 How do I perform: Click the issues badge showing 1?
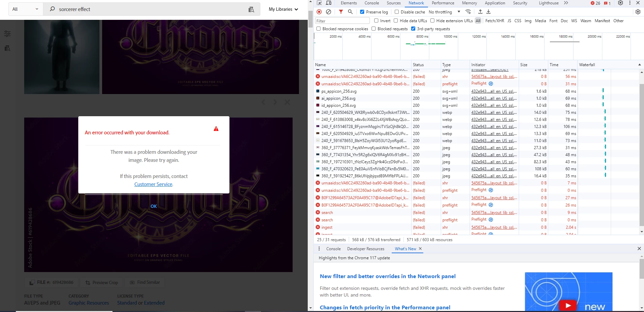click(607, 3)
